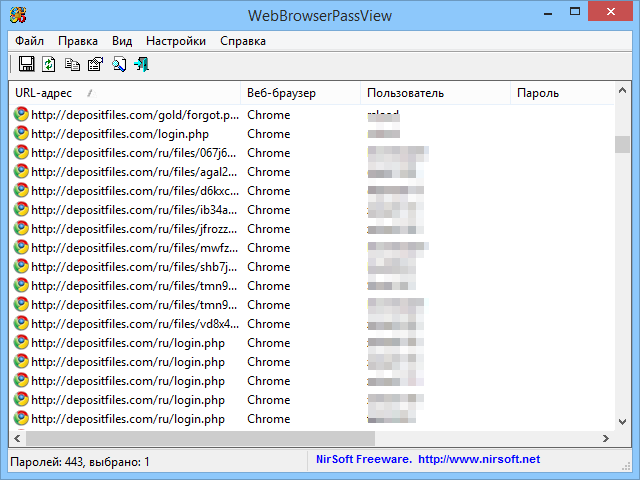Image resolution: width=640 pixels, height=480 pixels.
Task: Click the Save Selected Items floppy icon
Action: tap(27, 64)
